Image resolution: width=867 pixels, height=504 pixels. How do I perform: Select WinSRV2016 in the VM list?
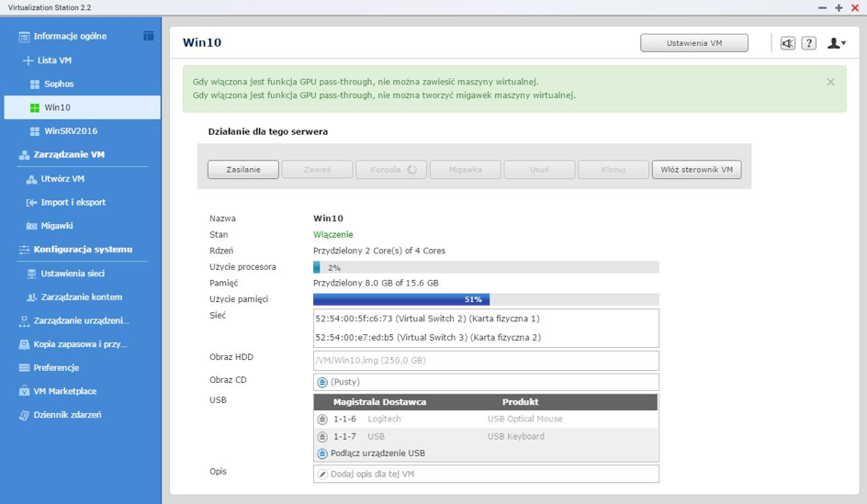pyautogui.click(x=70, y=131)
